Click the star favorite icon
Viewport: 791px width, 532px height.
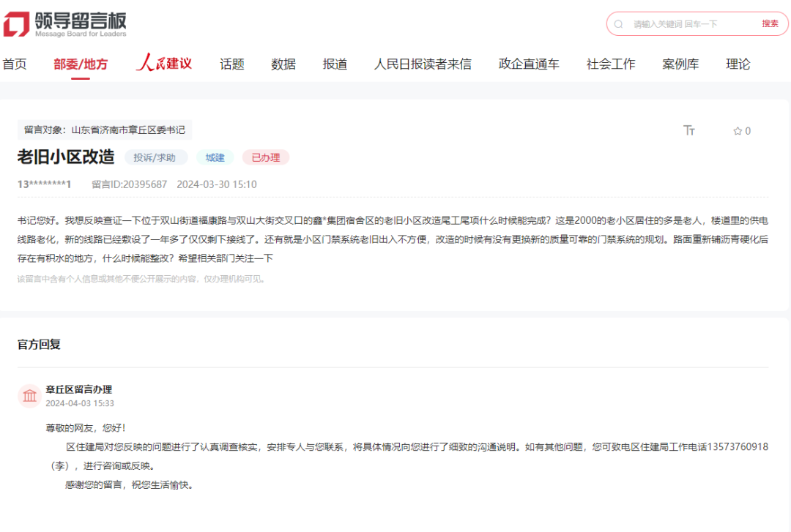738,131
